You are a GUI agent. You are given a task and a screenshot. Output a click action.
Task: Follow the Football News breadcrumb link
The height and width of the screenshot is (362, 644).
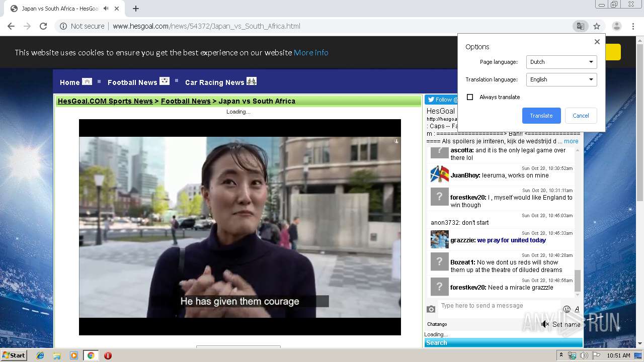pyautogui.click(x=186, y=101)
